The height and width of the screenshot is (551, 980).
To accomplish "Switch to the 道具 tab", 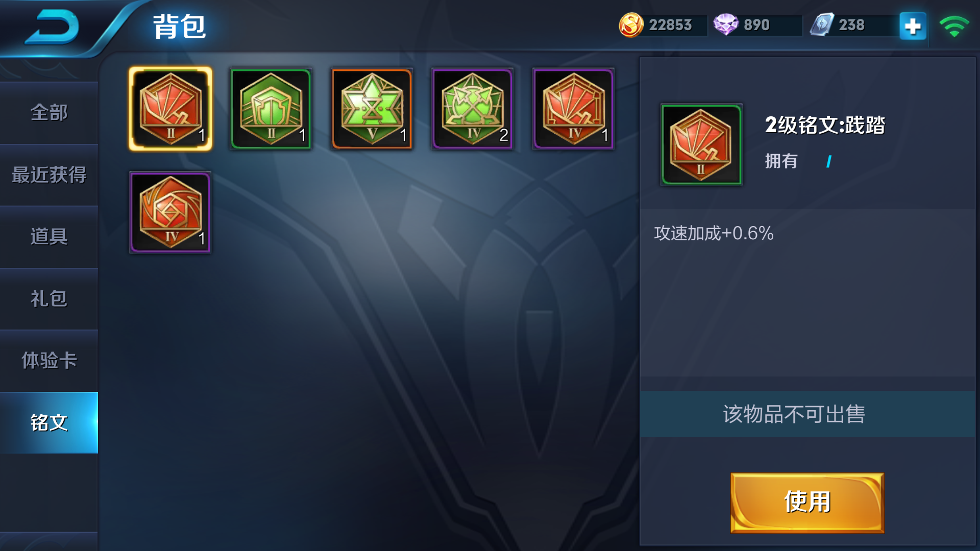I will pyautogui.click(x=49, y=237).
